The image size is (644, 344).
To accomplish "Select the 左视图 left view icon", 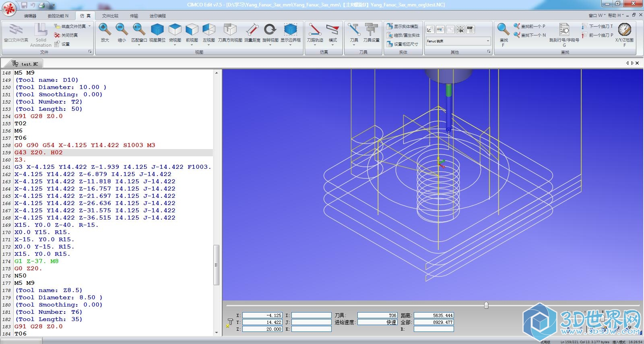I will coord(208,30).
